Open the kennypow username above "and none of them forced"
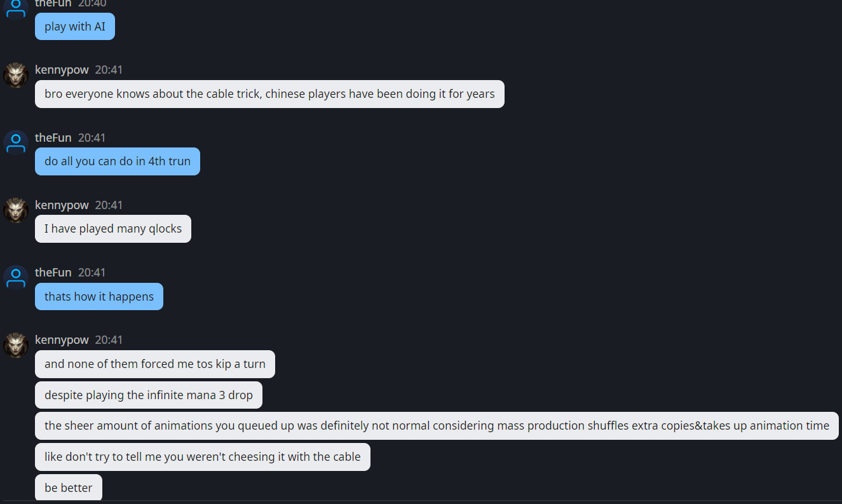The width and height of the screenshot is (842, 504). click(62, 340)
